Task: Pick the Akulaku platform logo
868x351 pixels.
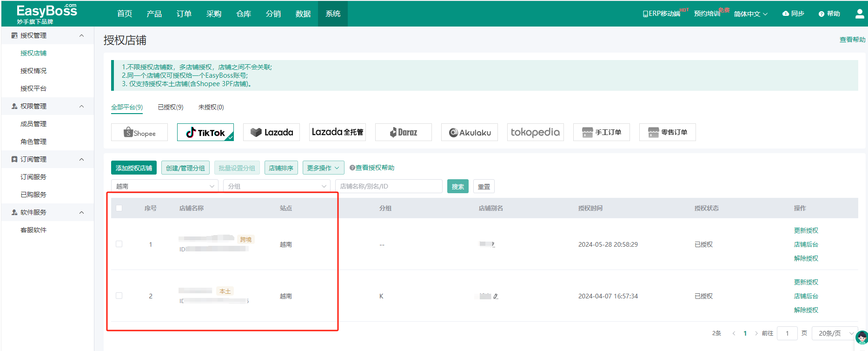Action: pyautogui.click(x=470, y=133)
